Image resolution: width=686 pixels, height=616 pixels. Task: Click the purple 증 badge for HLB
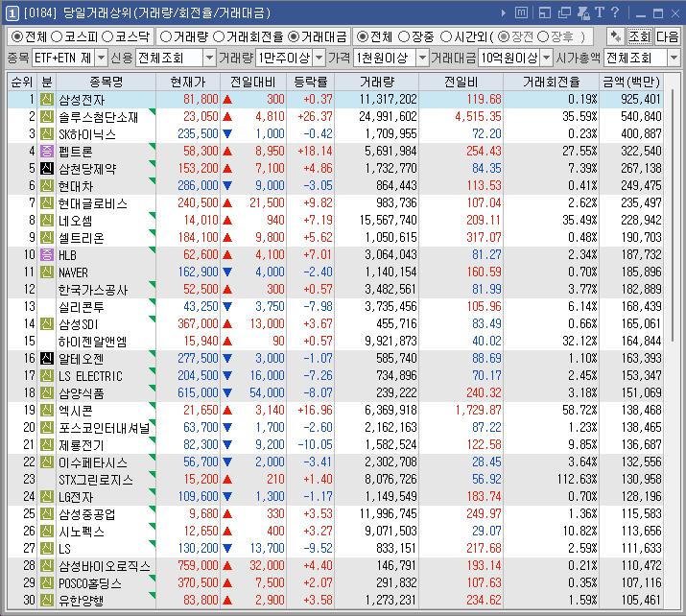click(x=47, y=254)
